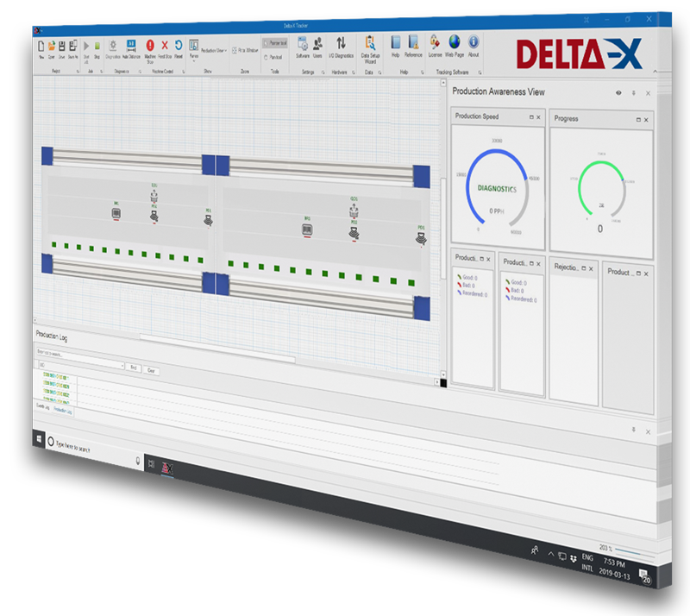Image resolution: width=690 pixels, height=616 pixels.
Task: Expand the Project group dialog launcher
Action: [78, 72]
